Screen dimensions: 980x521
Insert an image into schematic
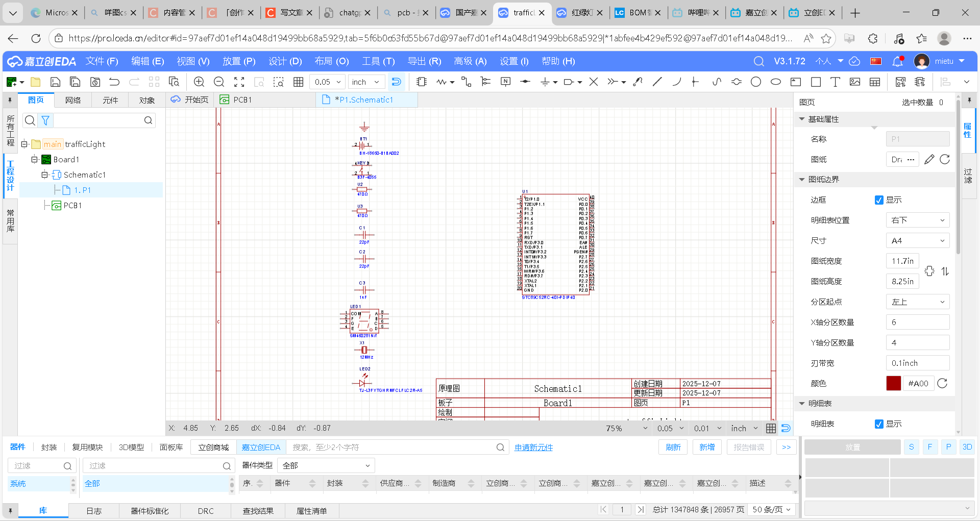(x=855, y=82)
